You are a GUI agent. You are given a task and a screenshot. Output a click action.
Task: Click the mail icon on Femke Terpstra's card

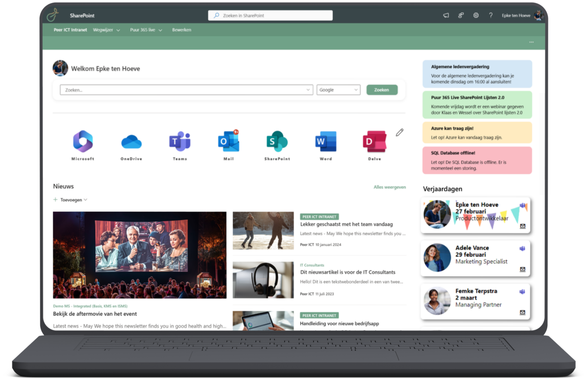tap(523, 312)
